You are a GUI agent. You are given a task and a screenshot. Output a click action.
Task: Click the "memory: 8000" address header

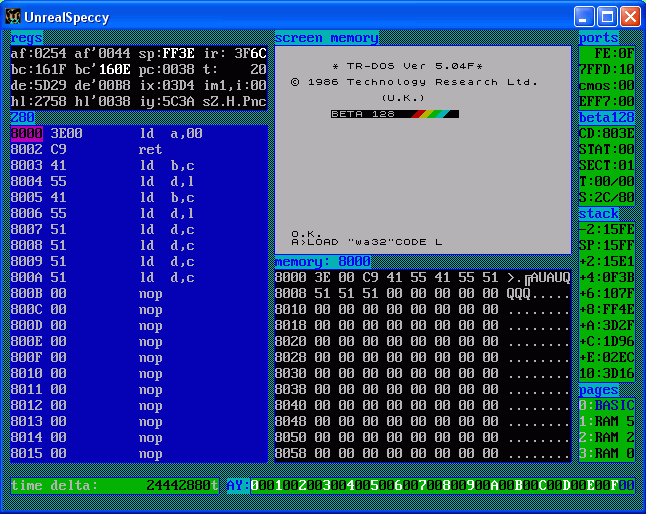click(x=322, y=262)
